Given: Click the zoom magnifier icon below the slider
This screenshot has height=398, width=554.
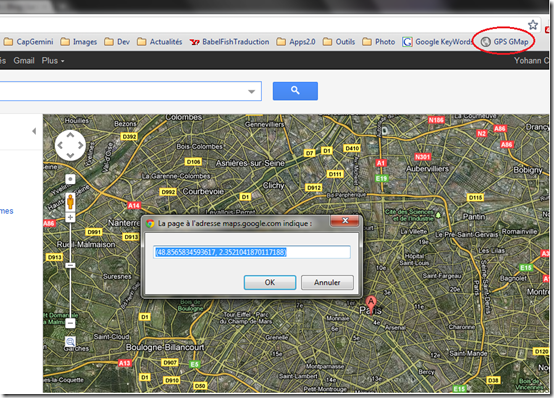Looking at the screenshot, I should pyautogui.click(x=70, y=342).
